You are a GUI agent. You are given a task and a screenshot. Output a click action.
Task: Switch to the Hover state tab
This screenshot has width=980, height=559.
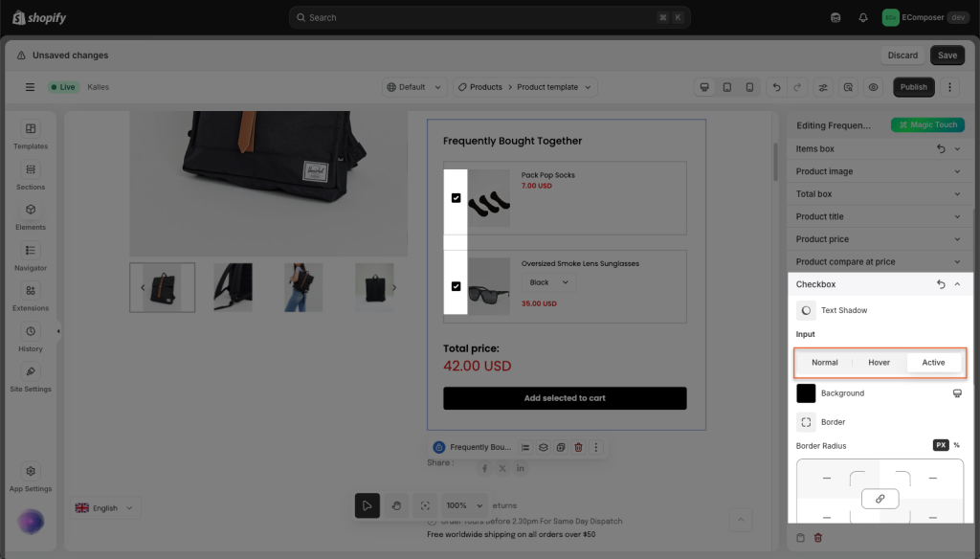[879, 363]
